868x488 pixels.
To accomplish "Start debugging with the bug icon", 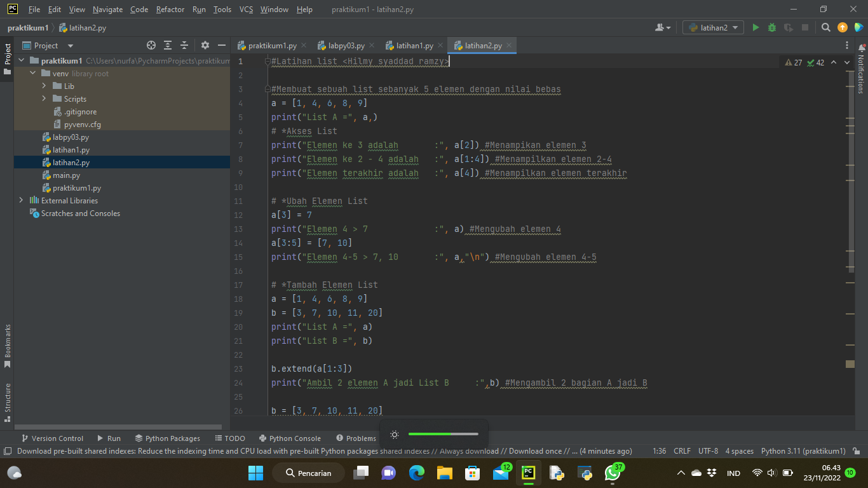I will point(771,27).
